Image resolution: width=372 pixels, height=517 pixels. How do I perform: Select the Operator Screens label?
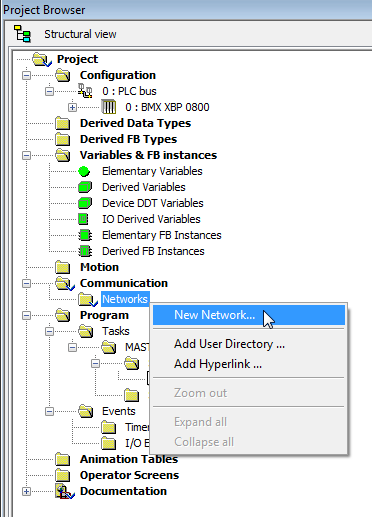[129, 475]
